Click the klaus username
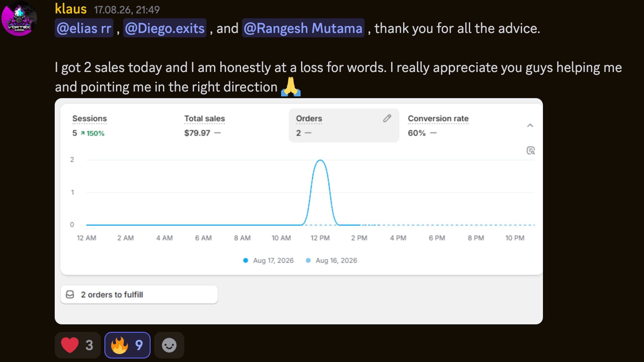Viewport: 644px width, 362px height. [71, 9]
